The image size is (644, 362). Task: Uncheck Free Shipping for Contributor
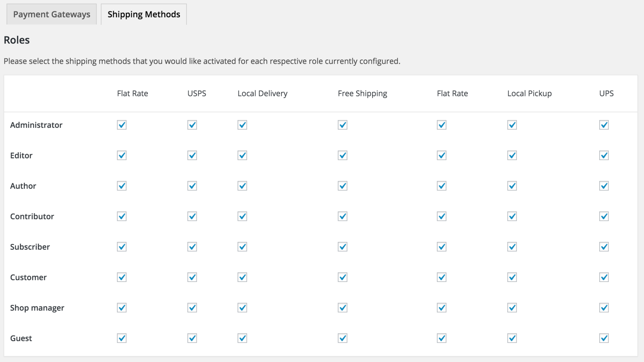click(x=342, y=216)
